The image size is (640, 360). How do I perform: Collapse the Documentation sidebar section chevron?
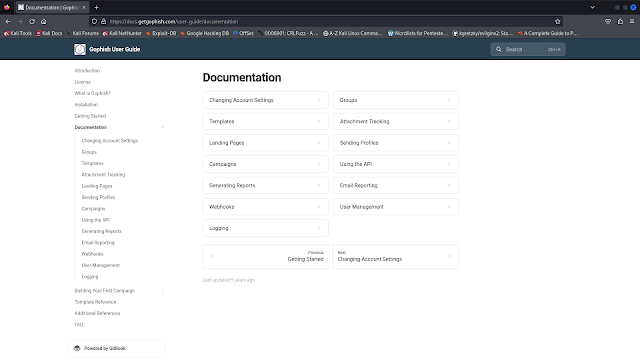(162, 127)
